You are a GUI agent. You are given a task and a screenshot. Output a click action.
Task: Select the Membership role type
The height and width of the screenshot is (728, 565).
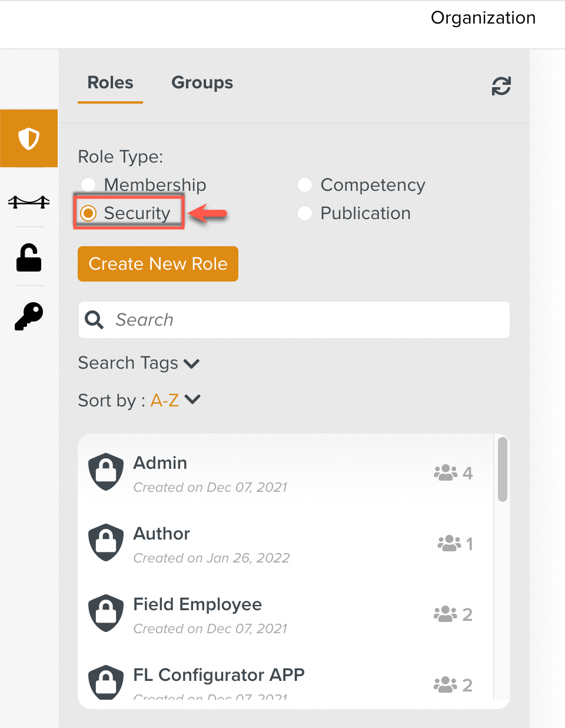(x=89, y=185)
